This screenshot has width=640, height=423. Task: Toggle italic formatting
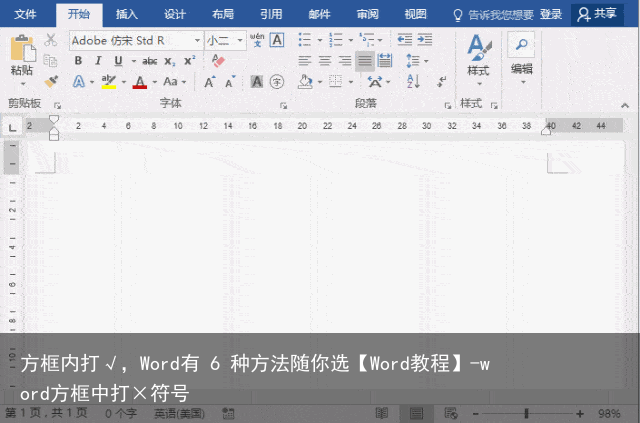pos(98,61)
